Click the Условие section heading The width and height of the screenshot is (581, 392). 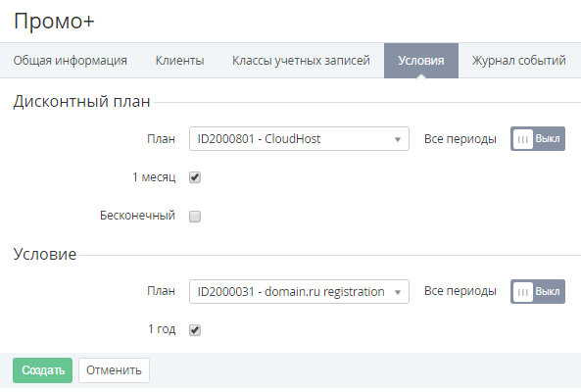click(x=45, y=254)
